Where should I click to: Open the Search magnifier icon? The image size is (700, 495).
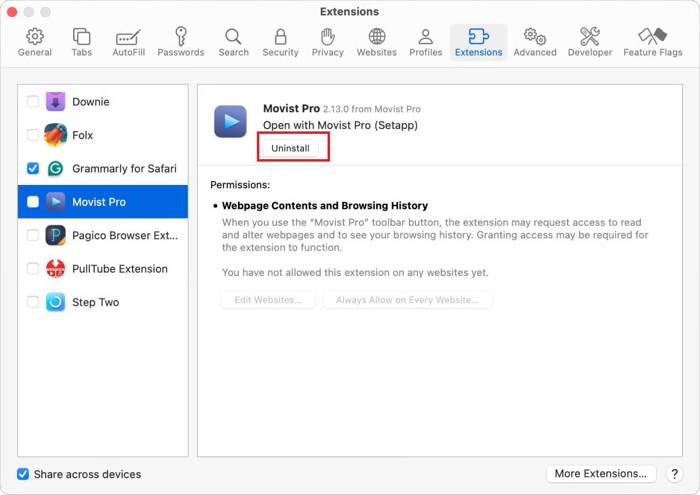[233, 37]
